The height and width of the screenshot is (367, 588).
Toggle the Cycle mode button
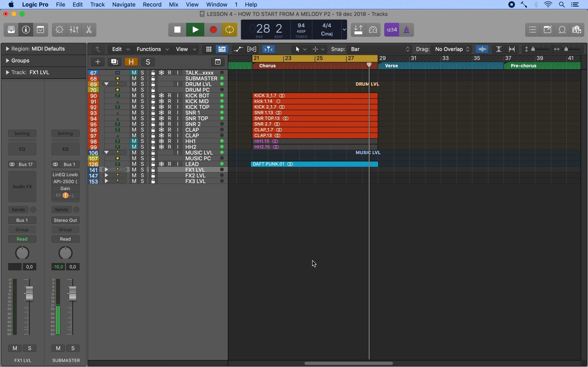pyautogui.click(x=230, y=30)
